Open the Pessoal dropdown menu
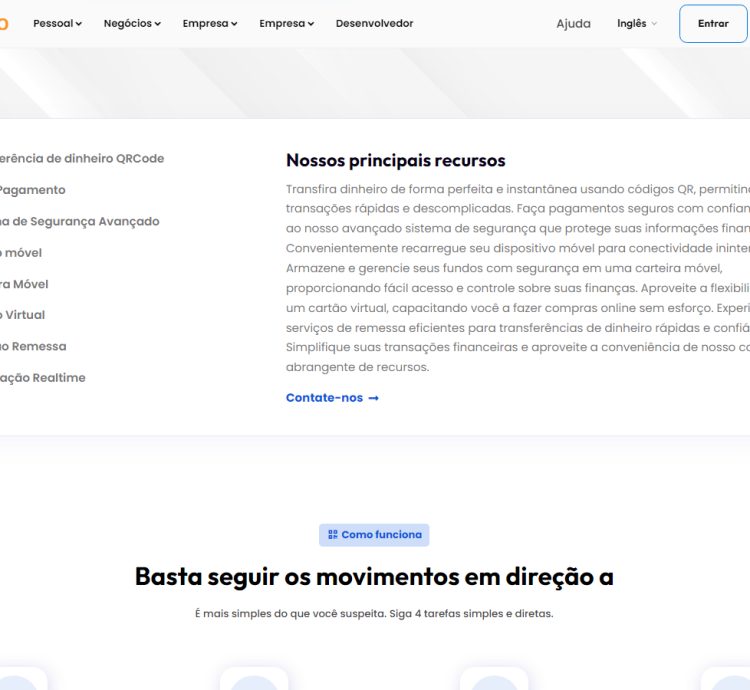Image resolution: width=750 pixels, height=690 pixels. pos(57,24)
